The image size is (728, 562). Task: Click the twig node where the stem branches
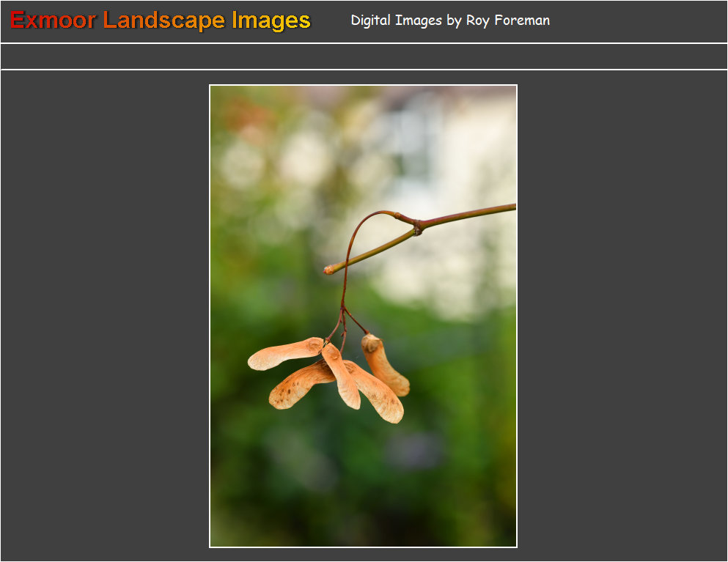point(417,229)
